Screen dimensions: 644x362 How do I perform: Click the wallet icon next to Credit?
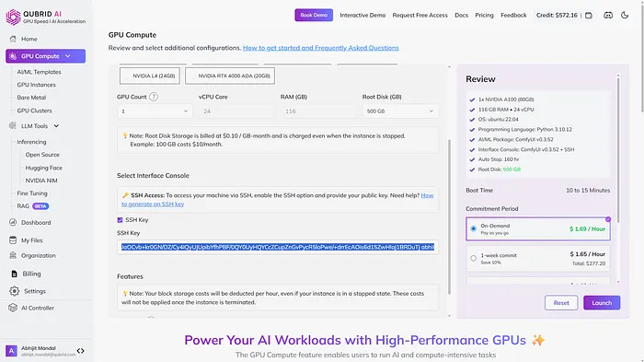(x=589, y=16)
